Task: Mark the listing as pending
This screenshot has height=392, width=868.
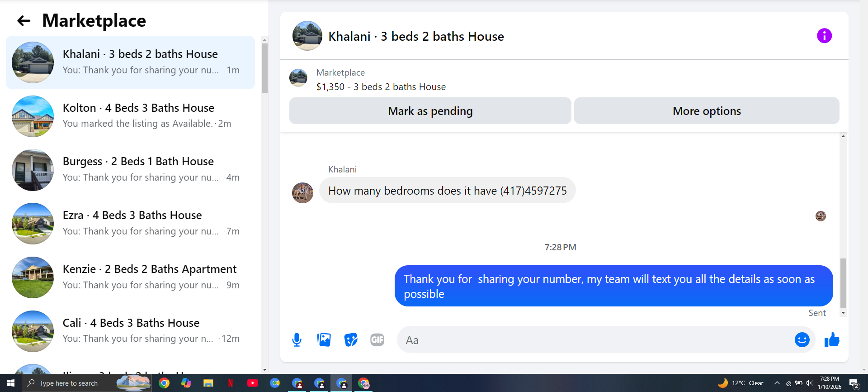Action: [430, 111]
